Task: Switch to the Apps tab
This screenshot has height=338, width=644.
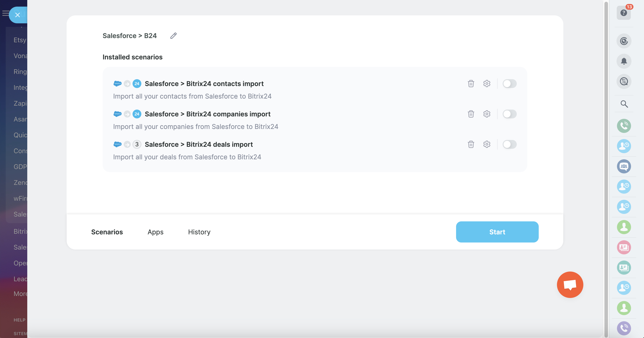Action: [155, 232]
